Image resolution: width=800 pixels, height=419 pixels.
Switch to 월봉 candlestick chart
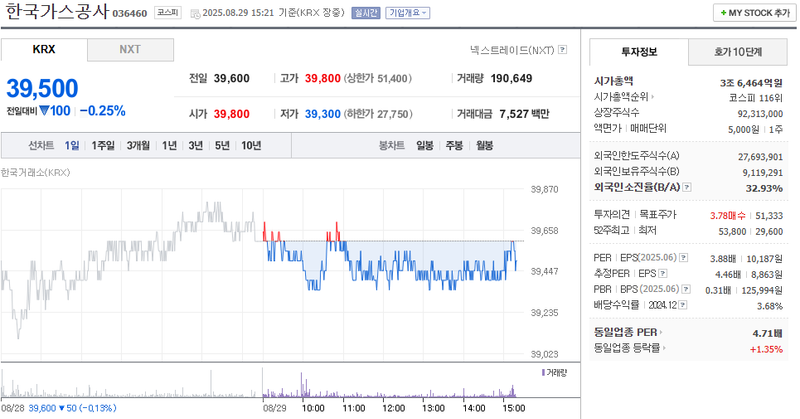pos(485,145)
